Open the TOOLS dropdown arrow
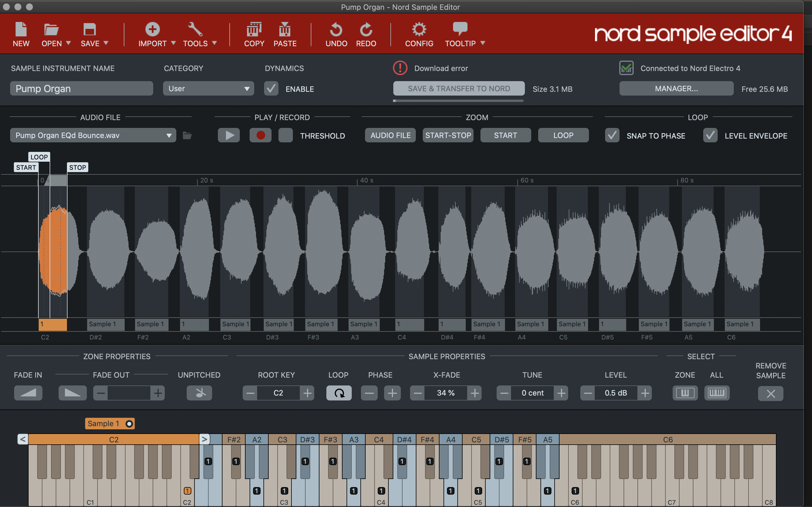Viewport: 812px width, 507px height. [x=214, y=43]
